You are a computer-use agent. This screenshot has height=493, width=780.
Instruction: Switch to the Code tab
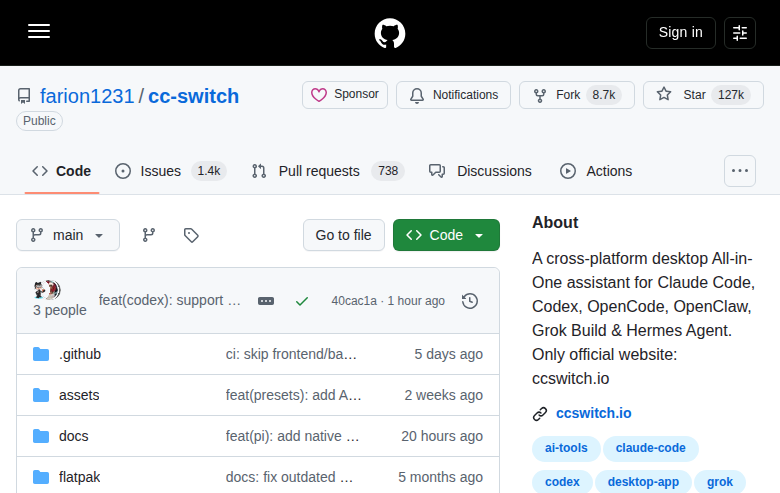pyautogui.click(x=62, y=171)
